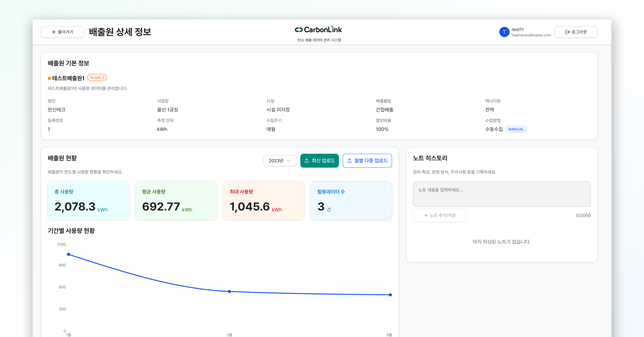The height and width of the screenshot is (337, 644).
Task: Expand the 2023년 year chevron
Action: 288,161
